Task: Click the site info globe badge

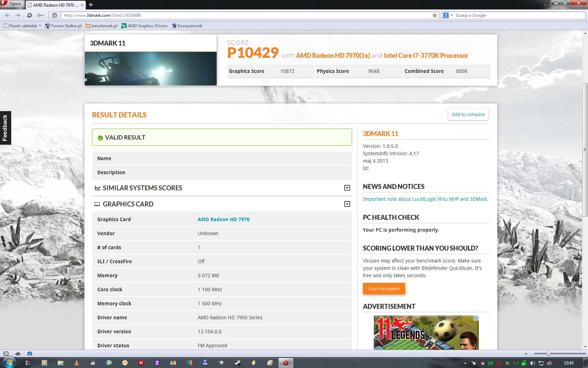Action: point(55,15)
